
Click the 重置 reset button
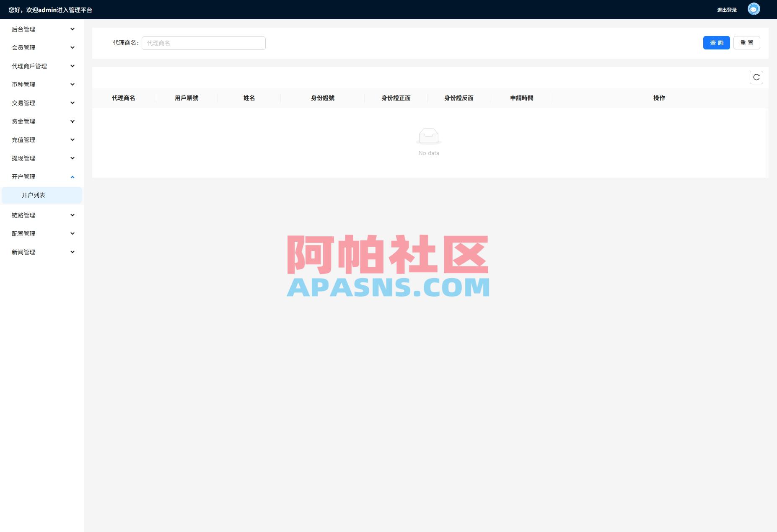(x=747, y=42)
